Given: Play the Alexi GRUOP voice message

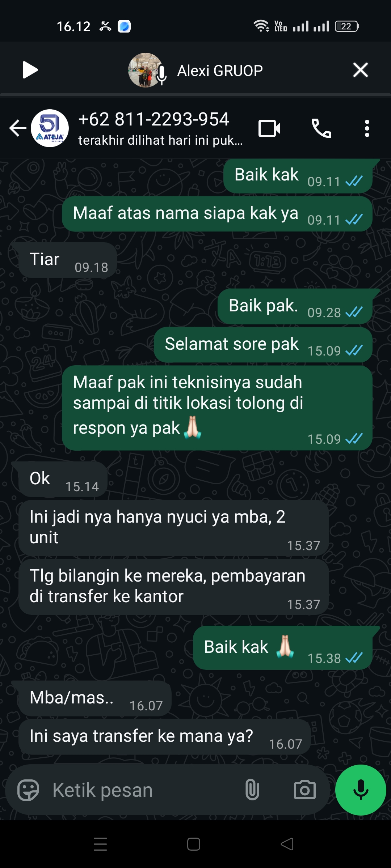Looking at the screenshot, I should click(x=30, y=70).
